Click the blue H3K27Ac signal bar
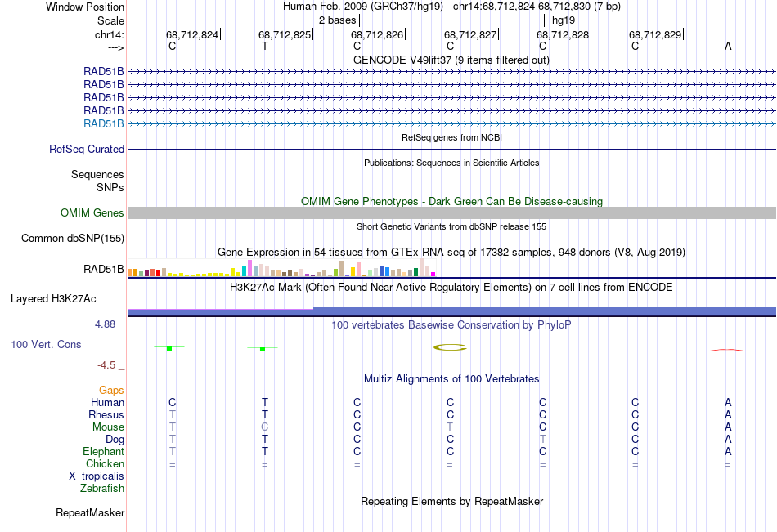777x532 pixels. (451, 311)
